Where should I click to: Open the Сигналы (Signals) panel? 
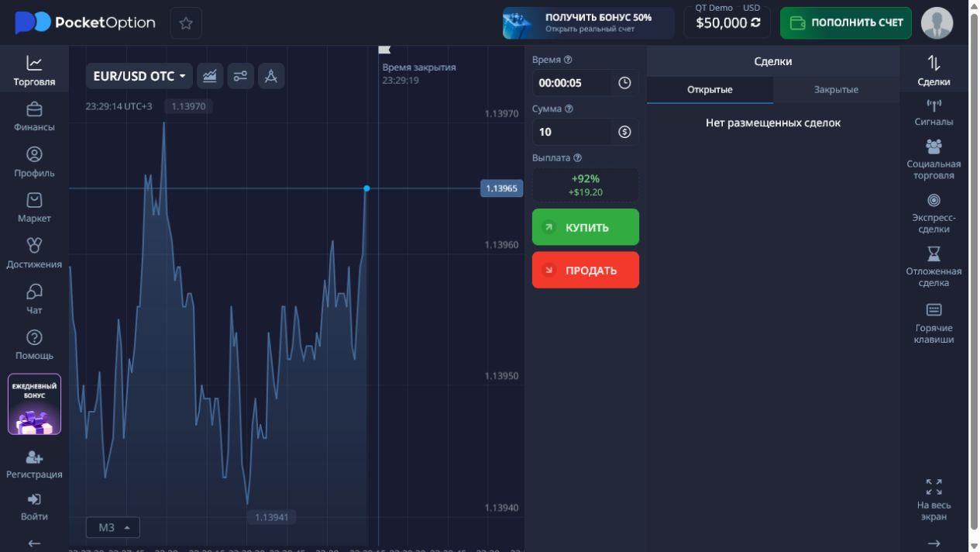coord(934,113)
